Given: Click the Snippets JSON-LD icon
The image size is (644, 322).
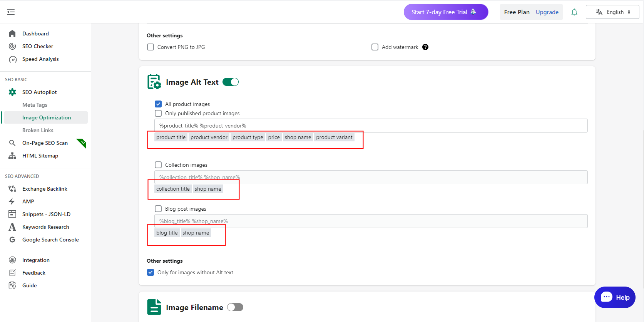Looking at the screenshot, I should click(x=12, y=214).
